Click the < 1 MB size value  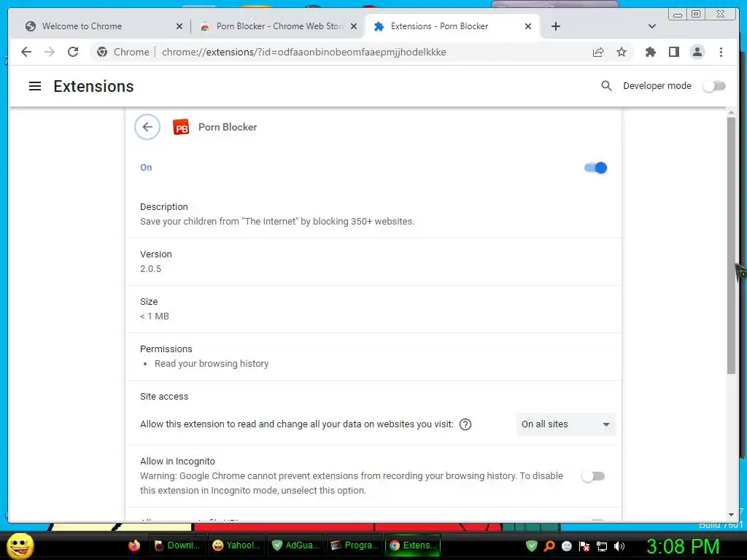tap(155, 316)
